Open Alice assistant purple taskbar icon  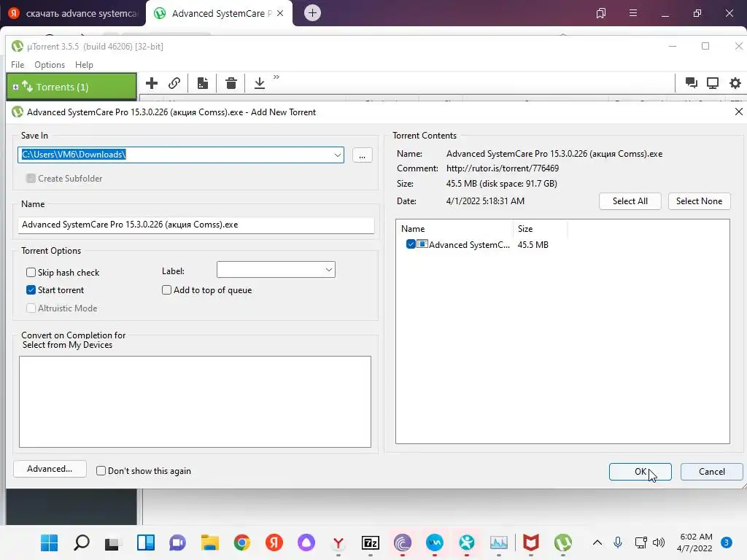[306, 542]
